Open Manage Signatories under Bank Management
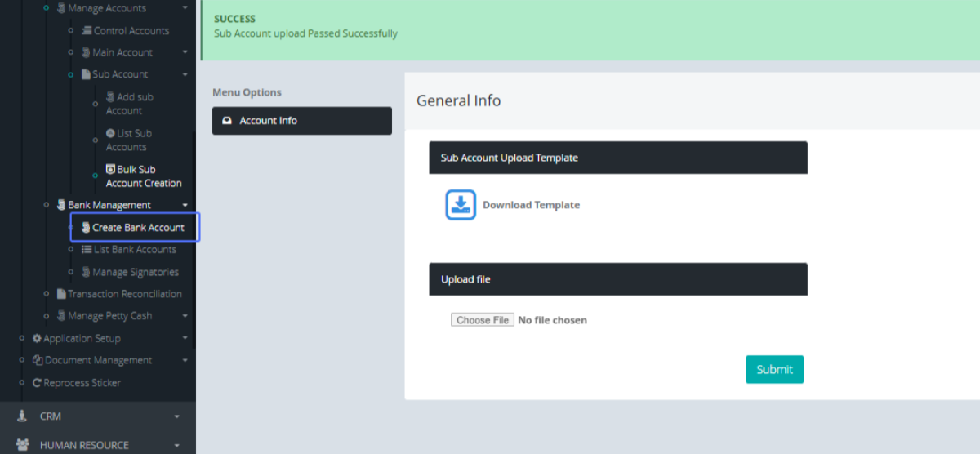The height and width of the screenshot is (454, 980). [x=135, y=272]
